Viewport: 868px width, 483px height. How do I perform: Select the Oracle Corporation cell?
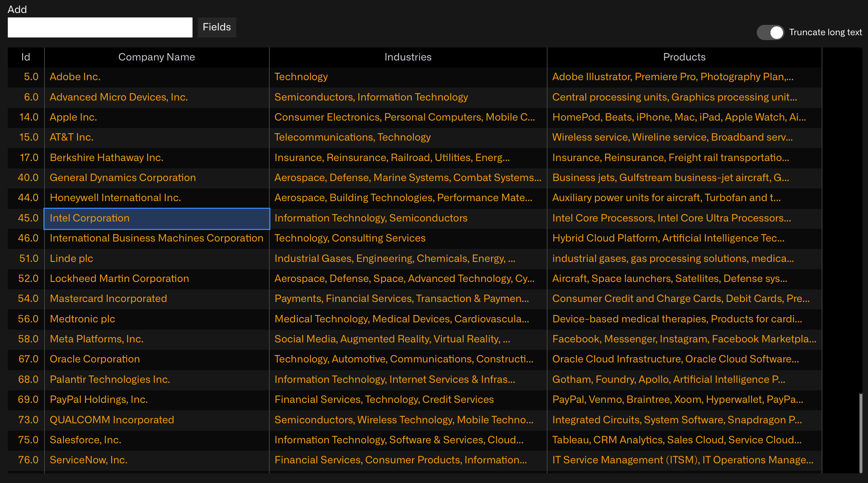[156, 359]
